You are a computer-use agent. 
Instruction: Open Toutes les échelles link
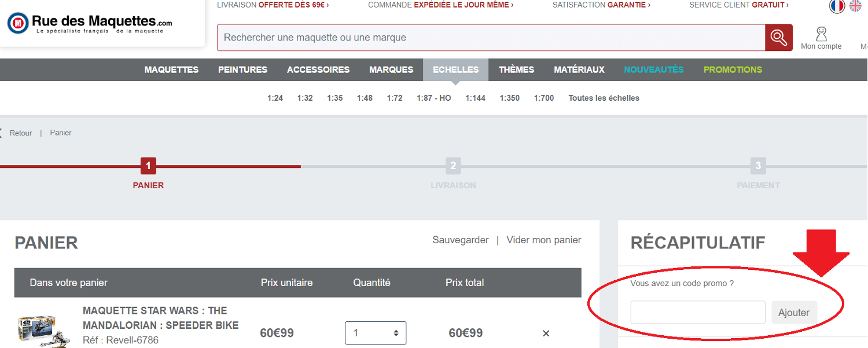604,98
